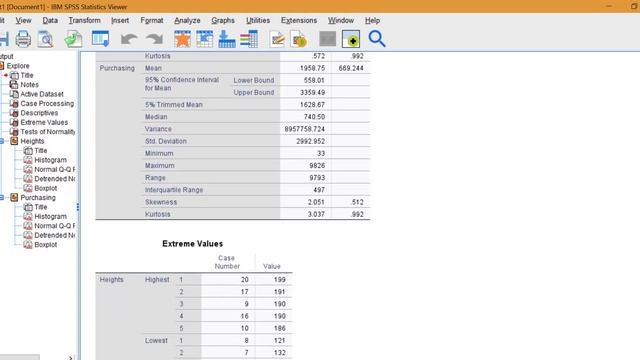The width and height of the screenshot is (640, 360).
Task: Open the Extensions menu
Action: click(x=299, y=20)
